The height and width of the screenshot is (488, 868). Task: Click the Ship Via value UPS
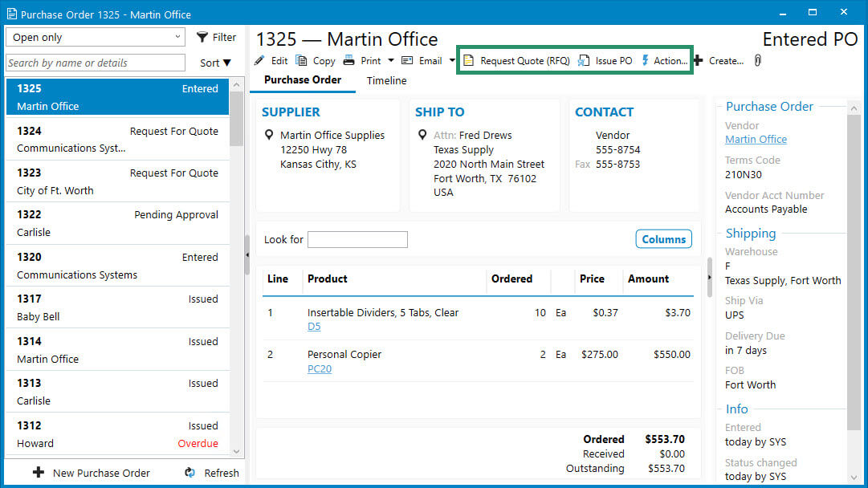[x=735, y=315]
